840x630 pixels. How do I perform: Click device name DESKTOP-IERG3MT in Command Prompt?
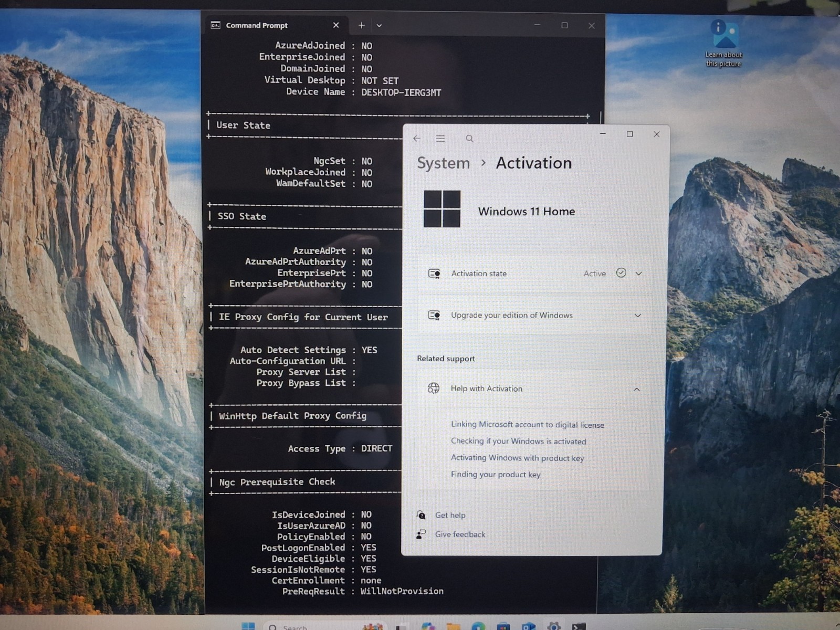(x=401, y=92)
